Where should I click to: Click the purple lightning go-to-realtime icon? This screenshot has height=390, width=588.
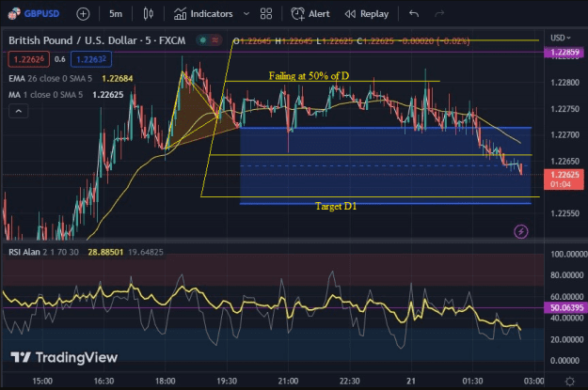coord(521,231)
